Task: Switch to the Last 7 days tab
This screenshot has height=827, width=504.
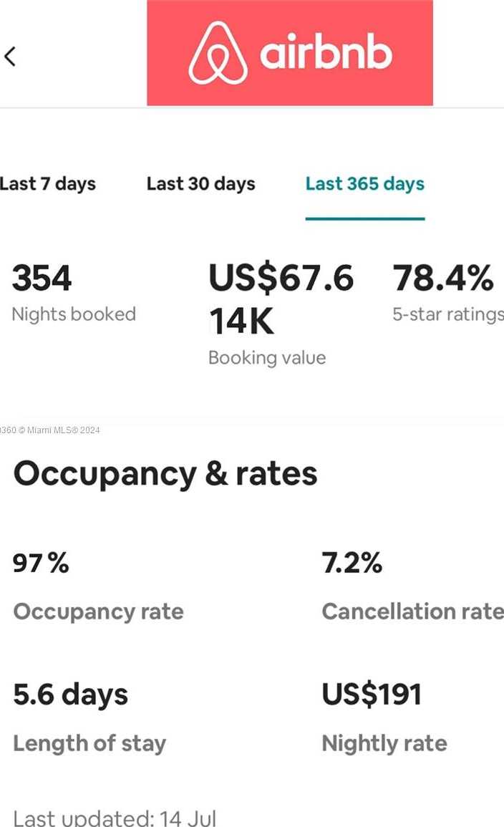Action: (47, 184)
